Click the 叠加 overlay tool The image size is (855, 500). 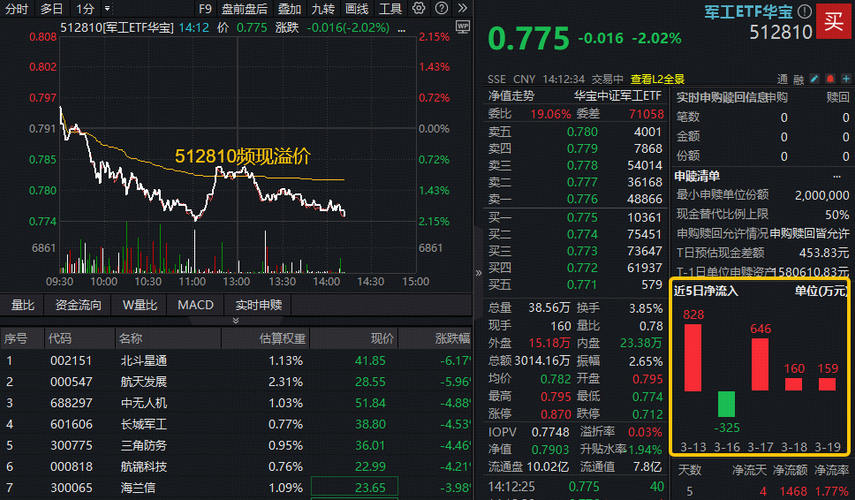pos(289,9)
